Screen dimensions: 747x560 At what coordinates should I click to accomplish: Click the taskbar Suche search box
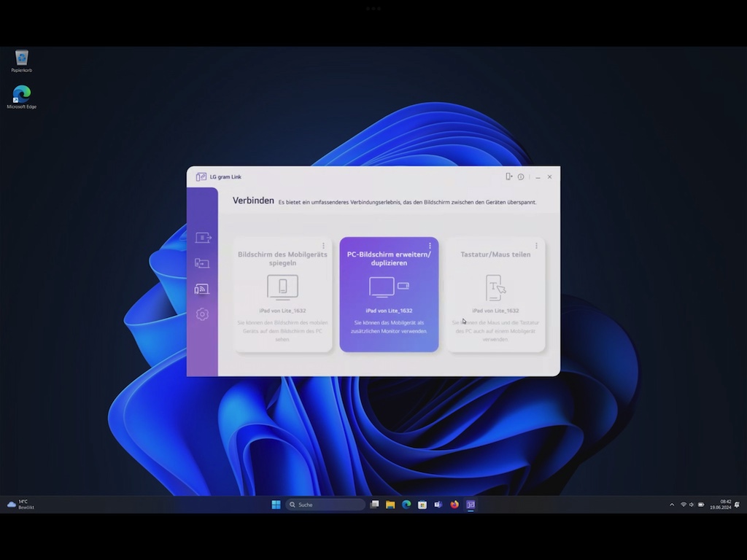325,505
